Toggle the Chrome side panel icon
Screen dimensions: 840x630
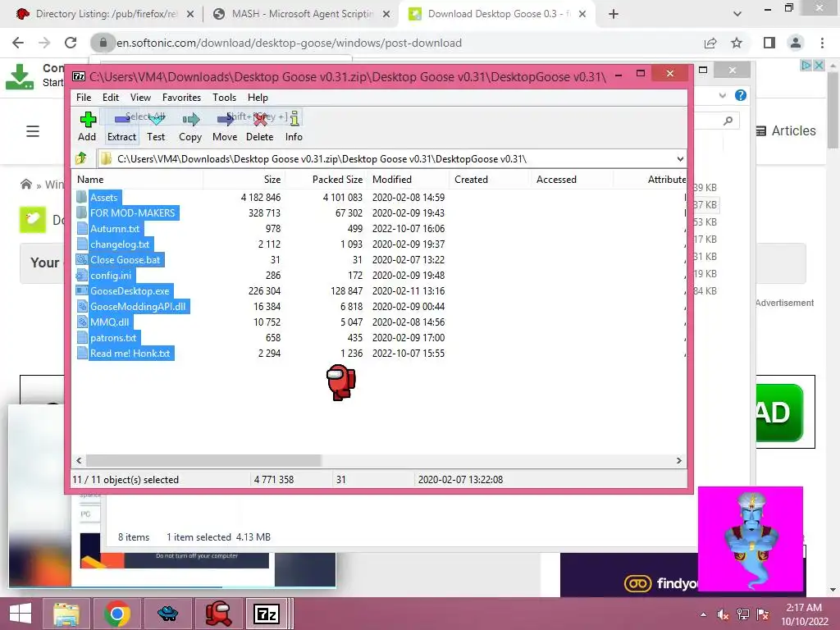coord(769,43)
